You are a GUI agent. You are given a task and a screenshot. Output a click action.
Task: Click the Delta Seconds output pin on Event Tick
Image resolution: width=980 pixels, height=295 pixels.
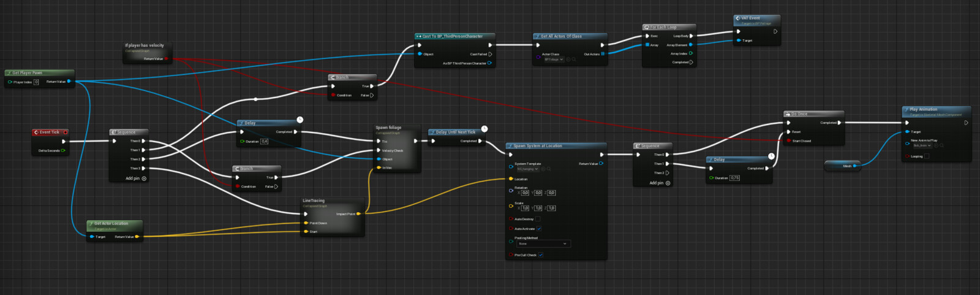(62, 150)
